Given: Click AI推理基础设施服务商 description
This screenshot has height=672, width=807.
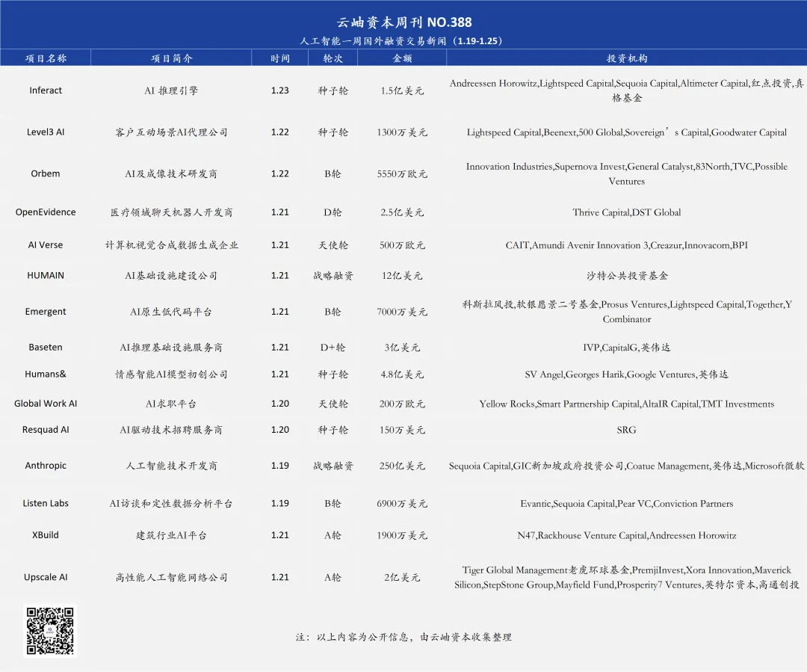Looking at the screenshot, I should point(171,348).
